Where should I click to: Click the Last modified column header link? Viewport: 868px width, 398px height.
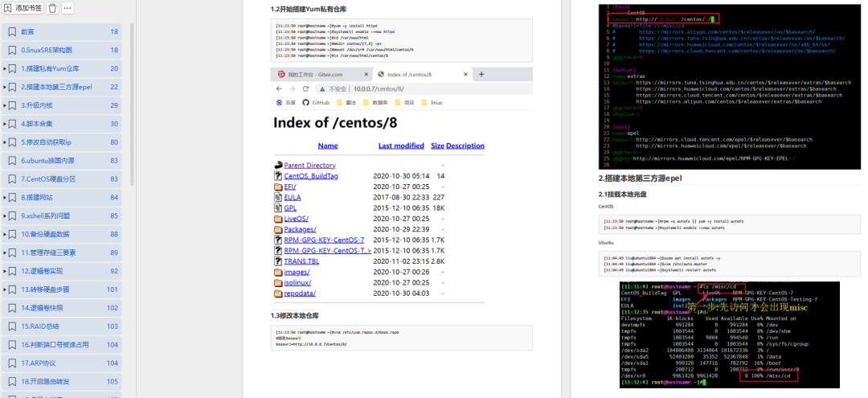pos(401,146)
